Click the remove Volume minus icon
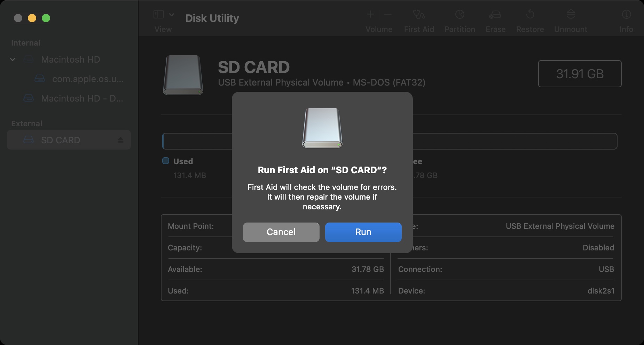This screenshot has width=644, height=345. 388,14
